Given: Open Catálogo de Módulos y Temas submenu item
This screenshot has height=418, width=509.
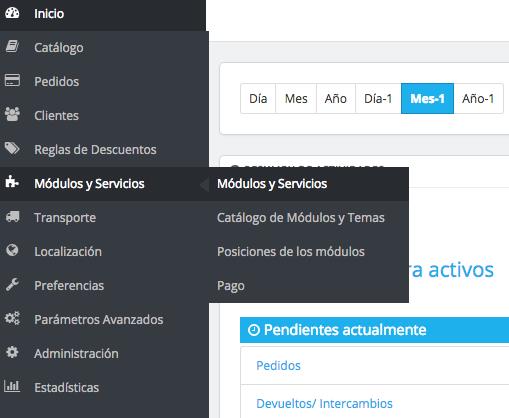Looking at the screenshot, I should click(301, 218).
